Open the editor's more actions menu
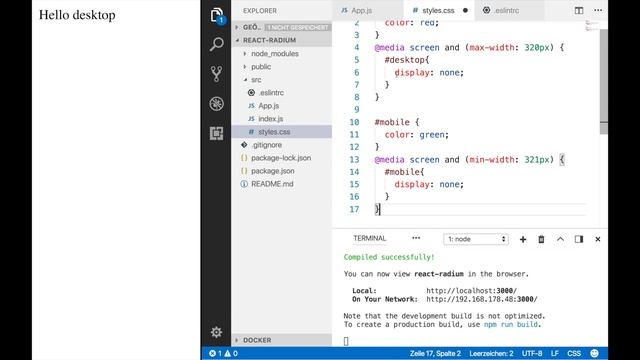The height and width of the screenshot is (360, 640). point(598,11)
